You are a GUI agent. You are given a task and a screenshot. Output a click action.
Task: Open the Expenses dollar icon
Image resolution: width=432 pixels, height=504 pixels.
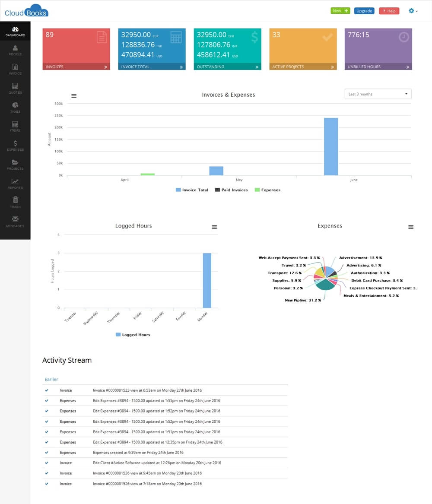15,143
